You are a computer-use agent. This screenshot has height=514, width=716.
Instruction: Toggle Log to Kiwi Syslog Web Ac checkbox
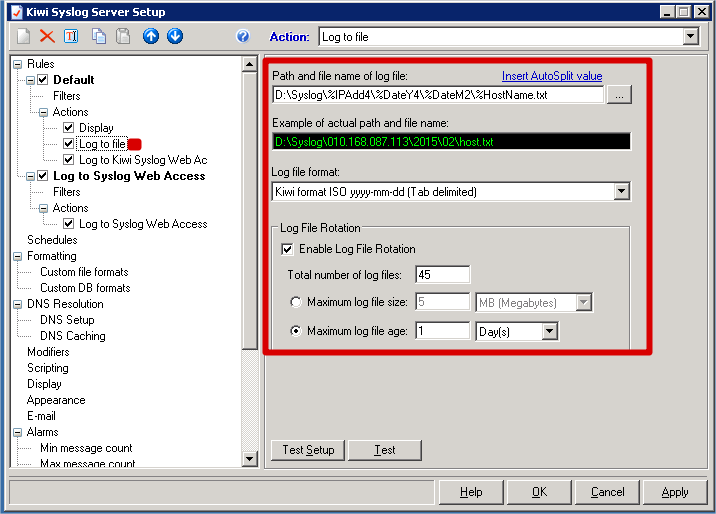68,160
